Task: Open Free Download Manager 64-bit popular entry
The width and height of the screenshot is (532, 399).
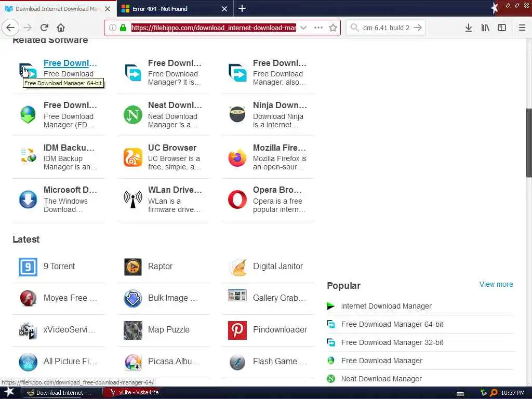Action: [392, 324]
